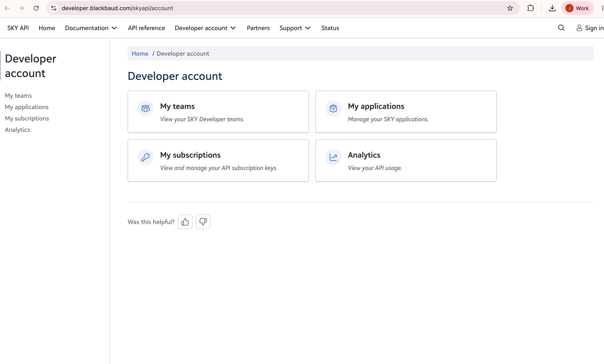The height and width of the screenshot is (364, 604).
Task: Expand the Developer account dropdown chevron
Action: (233, 28)
